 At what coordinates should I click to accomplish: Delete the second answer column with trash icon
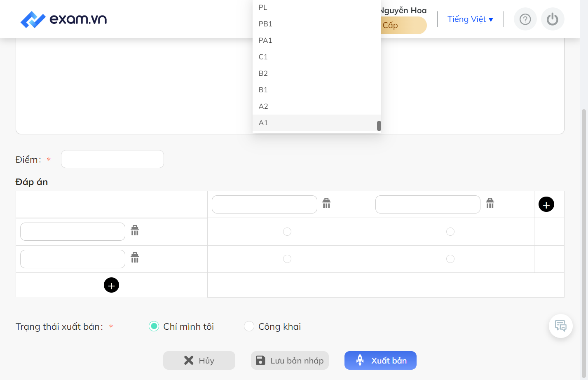click(x=490, y=203)
